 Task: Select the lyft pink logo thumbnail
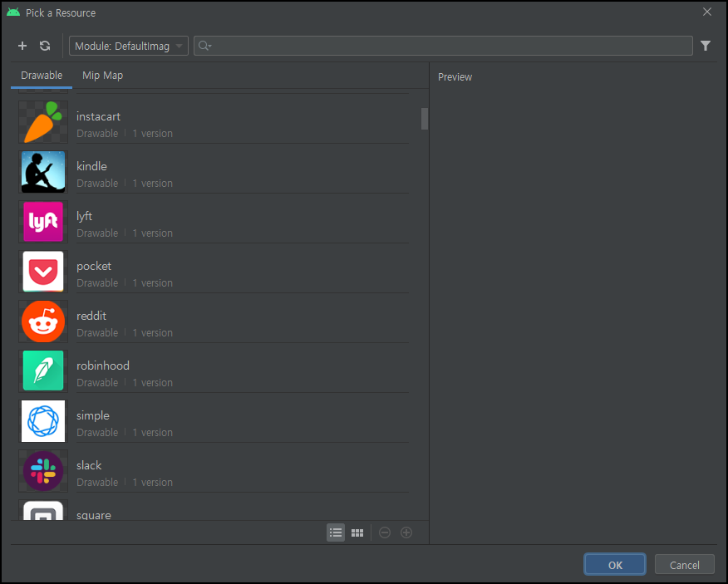[x=43, y=222]
